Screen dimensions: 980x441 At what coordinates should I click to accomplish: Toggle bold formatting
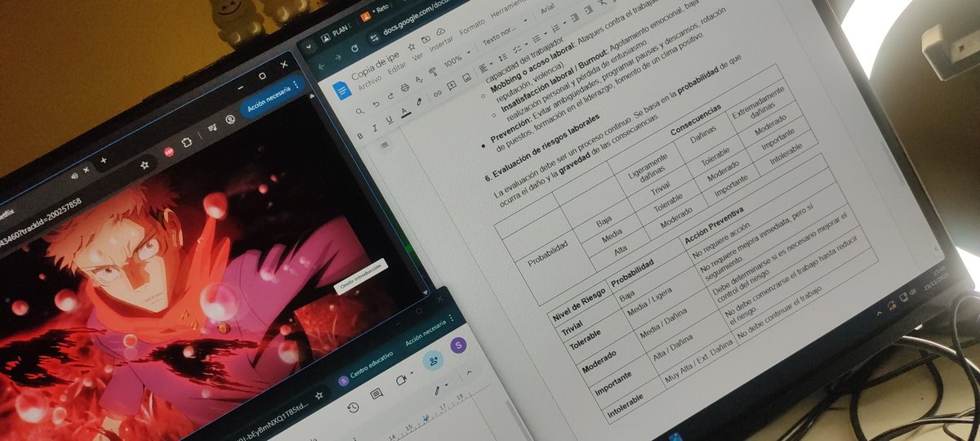pyautogui.click(x=360, y=136)
